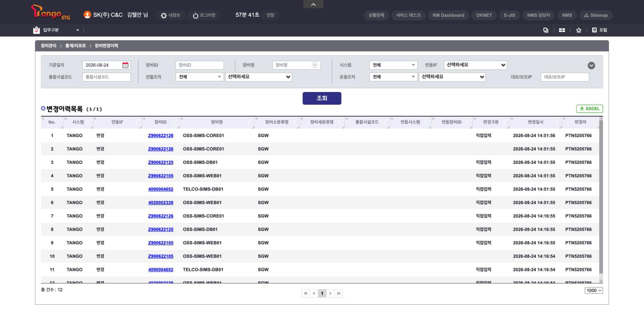Jump to the last results page
Screen dimensions: 644x317
(338, 293)
